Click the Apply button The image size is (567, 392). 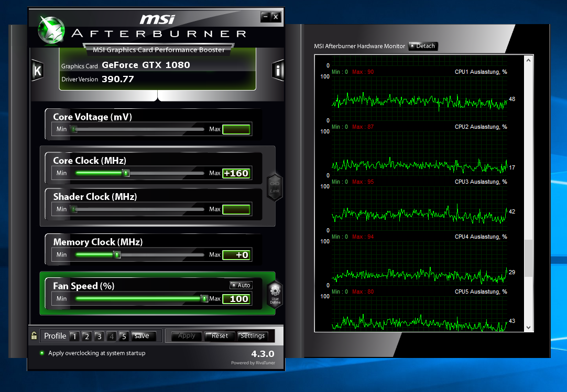pyautogui.click(x=186, y=336)
